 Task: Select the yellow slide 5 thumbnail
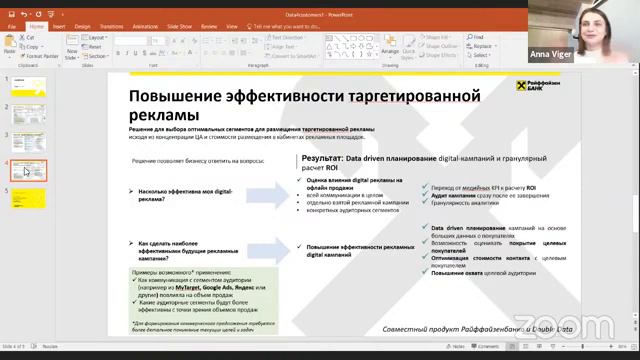pyautogui.click(x=29, y=198)
